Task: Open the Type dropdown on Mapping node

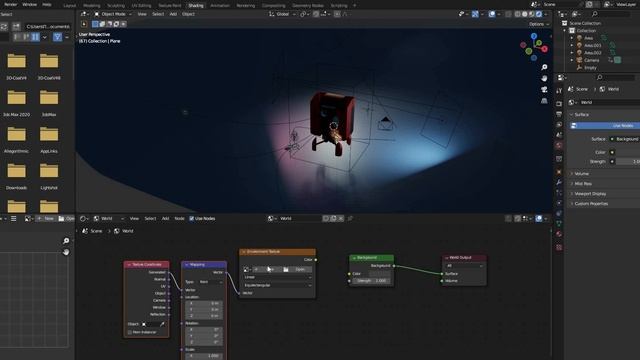Action: coord(211,282)
